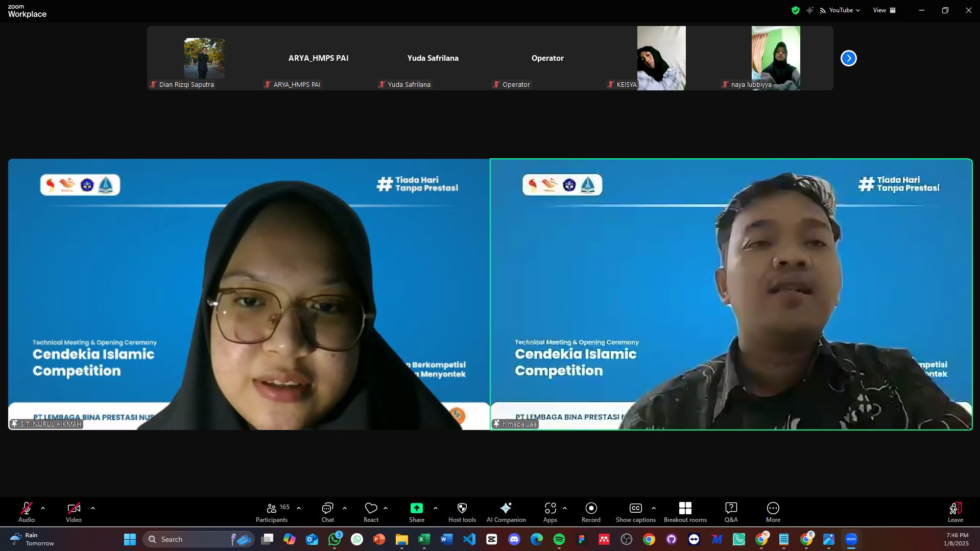980x551 pixels.
Task: Toggle Show captions
Action: click(635, 512)
